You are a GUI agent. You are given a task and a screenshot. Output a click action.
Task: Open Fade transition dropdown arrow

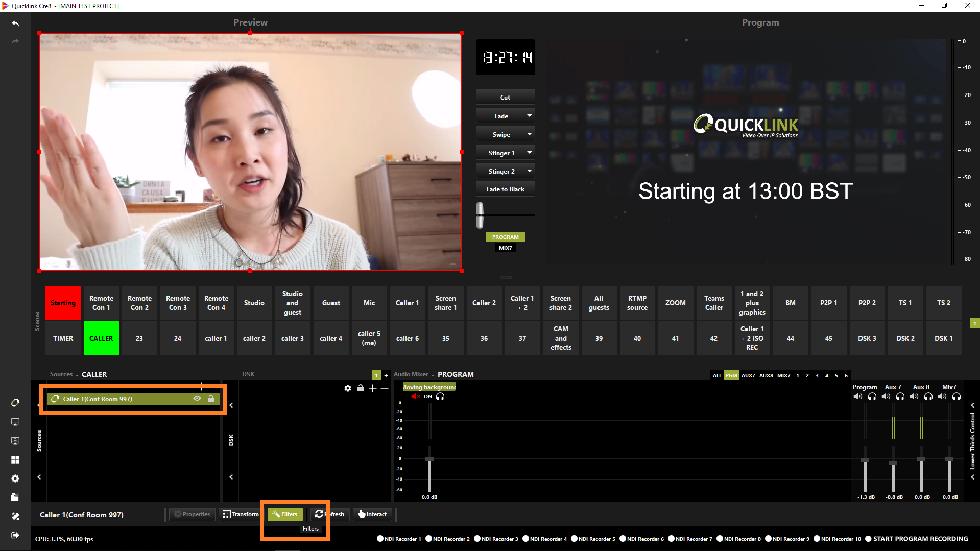point(530,116)
